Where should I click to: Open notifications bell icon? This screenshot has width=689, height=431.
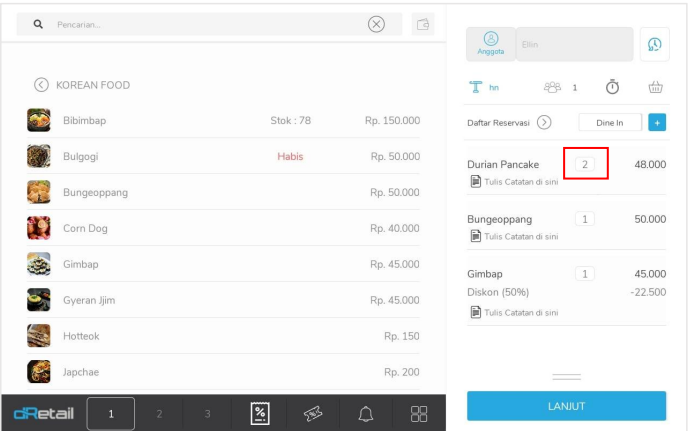(x=366, y=413)
